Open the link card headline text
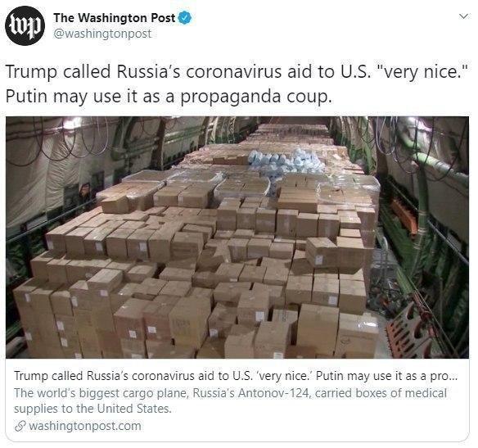This screenshot has height=448, width=478. pos(236,376)
